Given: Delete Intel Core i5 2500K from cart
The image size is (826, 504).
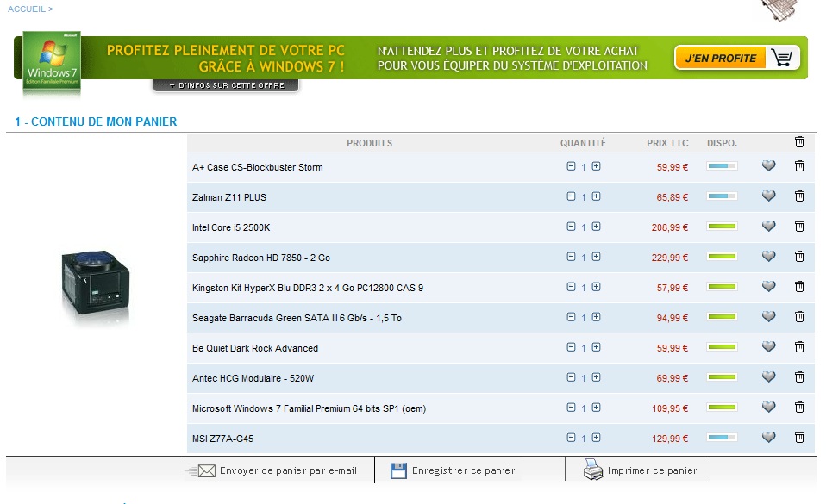Looking at the screenshot, I should coord(799,227).
